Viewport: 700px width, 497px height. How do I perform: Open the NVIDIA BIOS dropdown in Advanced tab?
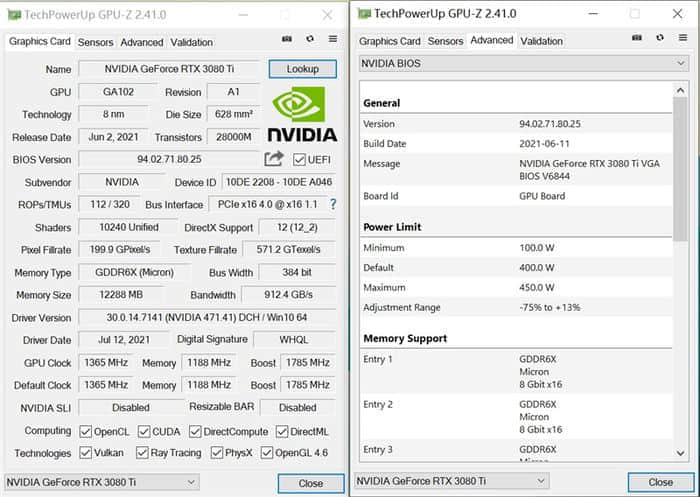[x=524, y=63]
